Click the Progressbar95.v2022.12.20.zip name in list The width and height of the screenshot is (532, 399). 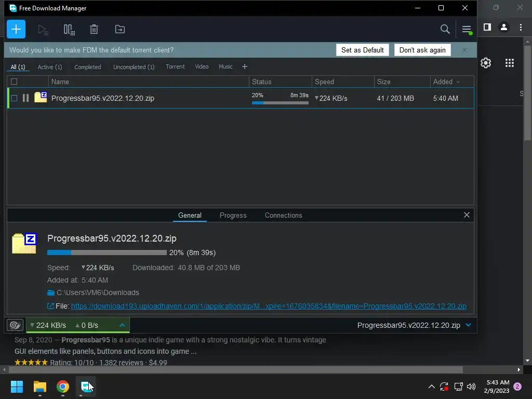click(x=103, y=98)
